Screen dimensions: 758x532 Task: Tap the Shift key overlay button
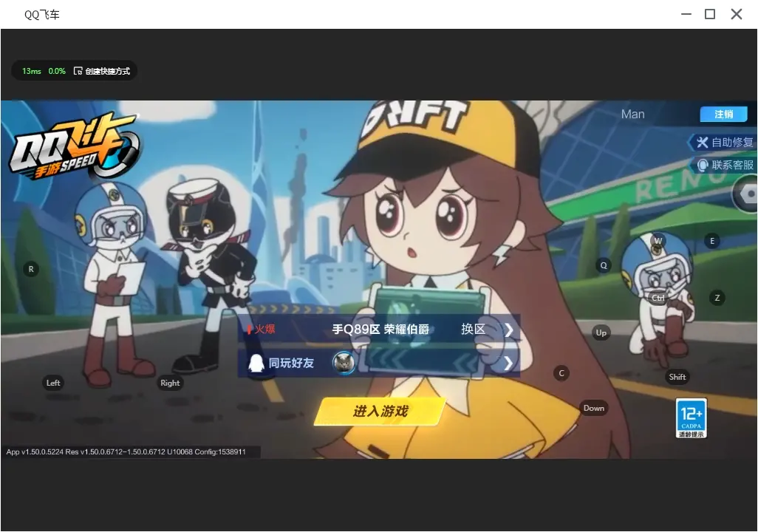pos(677,377)
